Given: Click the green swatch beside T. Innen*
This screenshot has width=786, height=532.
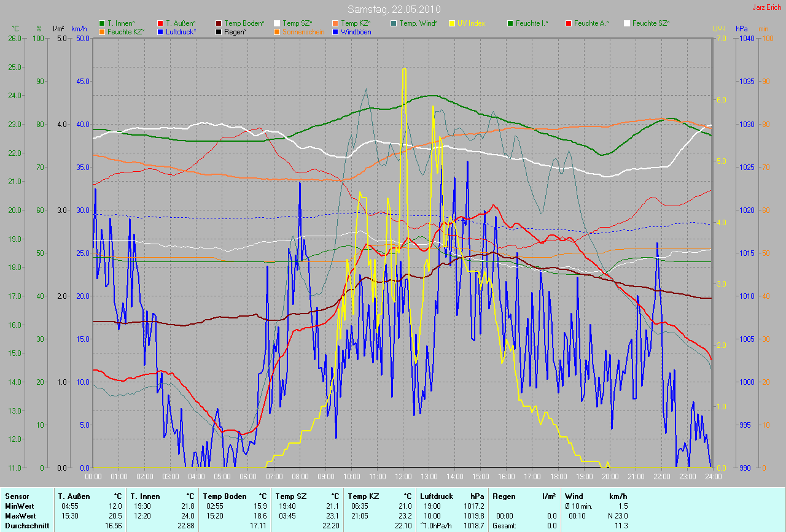Looking at the screenshot, I should pyautogui.click(x=103, y=23).
